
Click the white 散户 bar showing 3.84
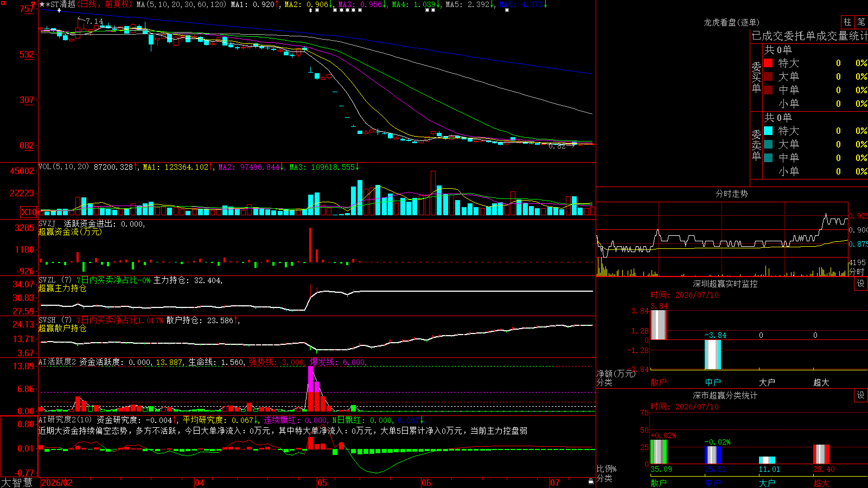(x=659, y=325)
